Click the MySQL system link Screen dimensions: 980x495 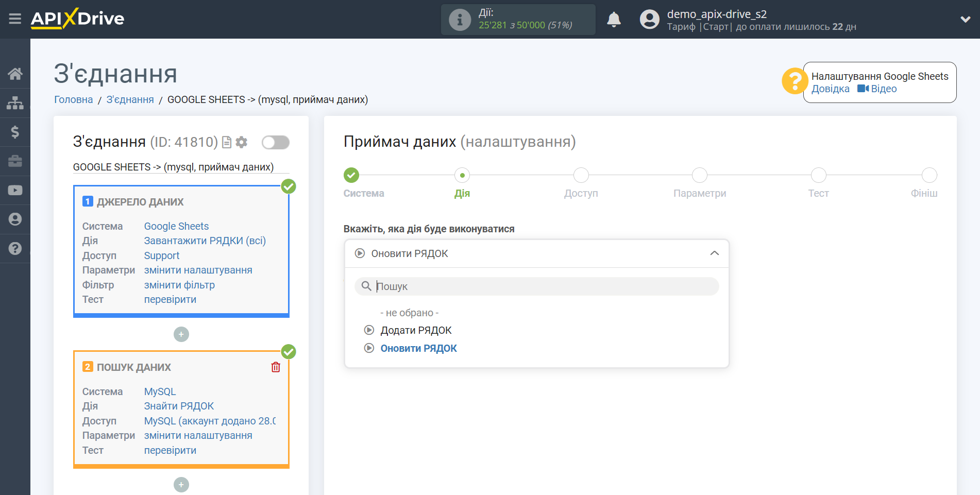160,391
